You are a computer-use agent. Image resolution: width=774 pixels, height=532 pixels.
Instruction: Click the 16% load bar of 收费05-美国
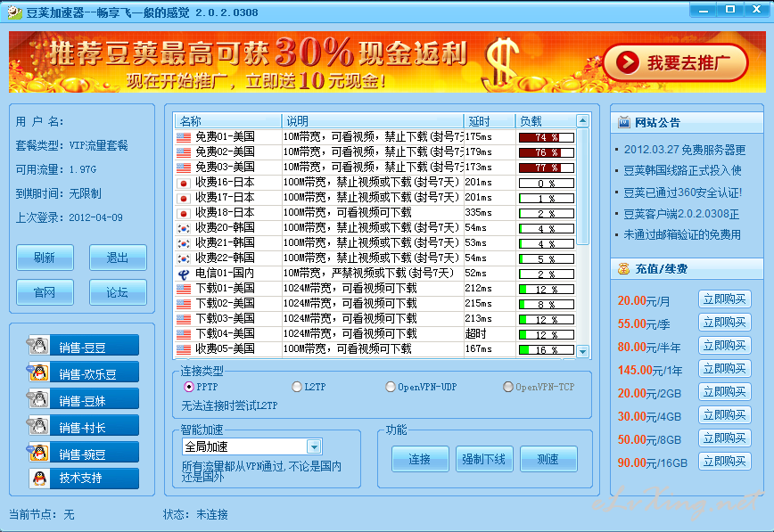point(547,350)
